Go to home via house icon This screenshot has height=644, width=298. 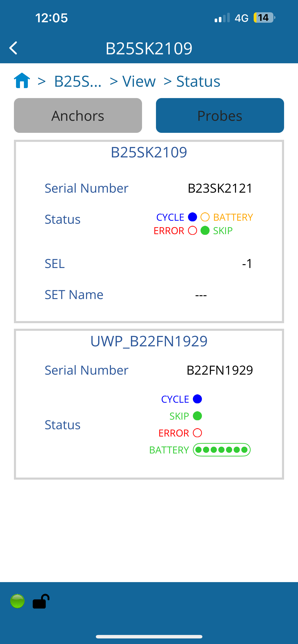click(22, 80)
